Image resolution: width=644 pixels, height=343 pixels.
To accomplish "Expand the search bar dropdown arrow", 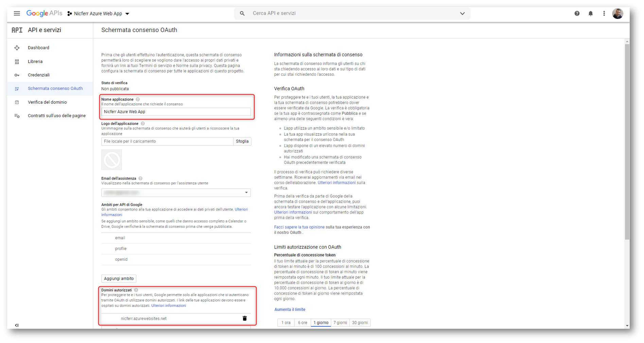I will [x=462, y=14].
